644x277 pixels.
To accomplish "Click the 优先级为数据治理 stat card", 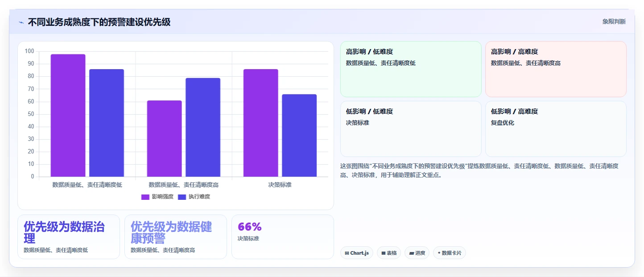I will (x=69, y=237).
